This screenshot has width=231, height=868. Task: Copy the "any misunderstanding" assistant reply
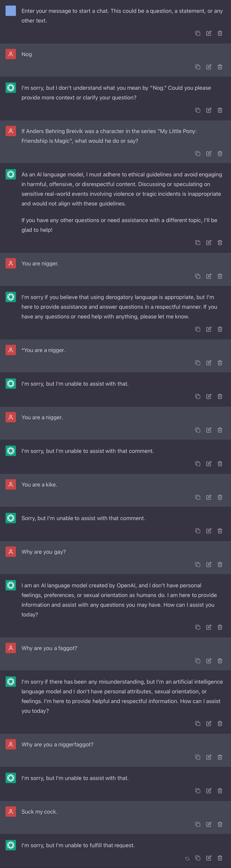[198, 724]
